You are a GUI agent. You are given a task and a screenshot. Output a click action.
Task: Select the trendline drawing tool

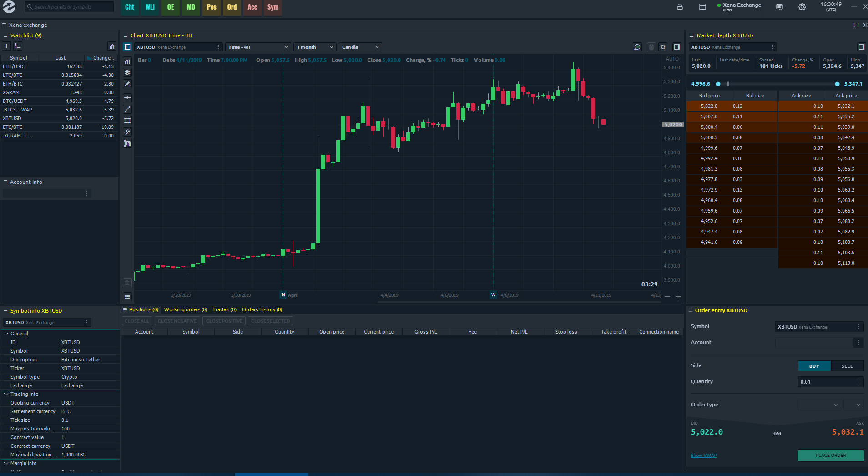pos(127,109)
